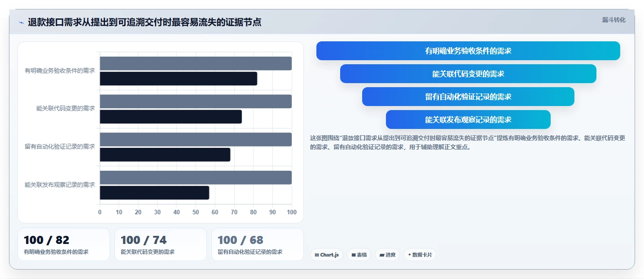Click the 漏斗转化 tag in the header

coord(613,20)
